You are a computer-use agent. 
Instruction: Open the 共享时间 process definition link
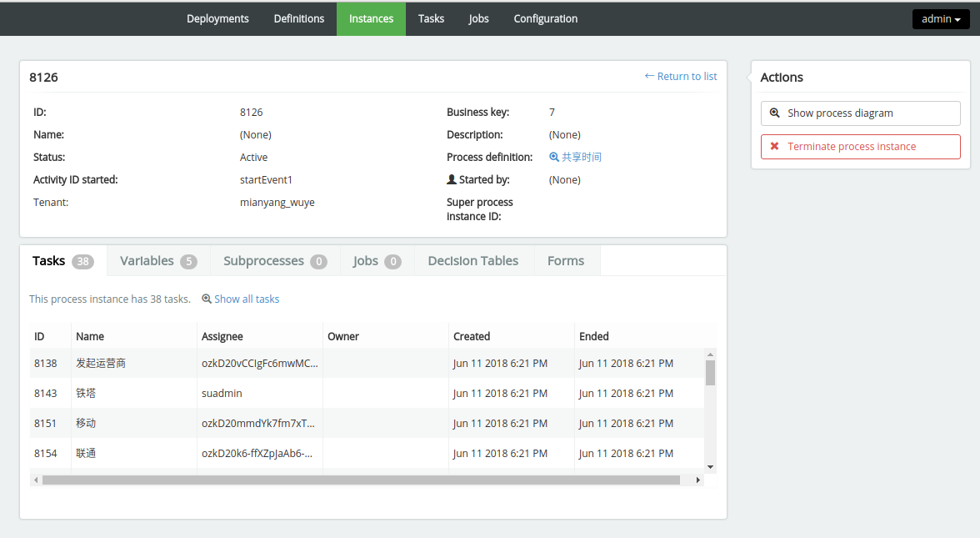click(582, 157)
